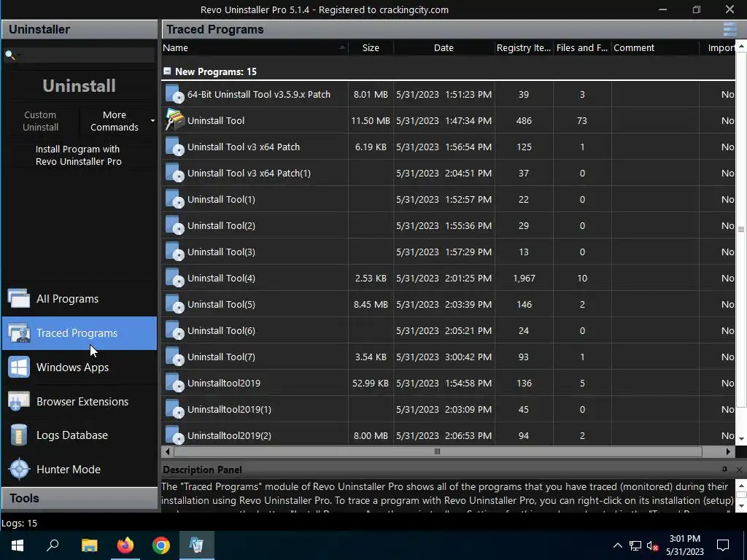Sort the list by the Name column

click(x=255, y=47)
